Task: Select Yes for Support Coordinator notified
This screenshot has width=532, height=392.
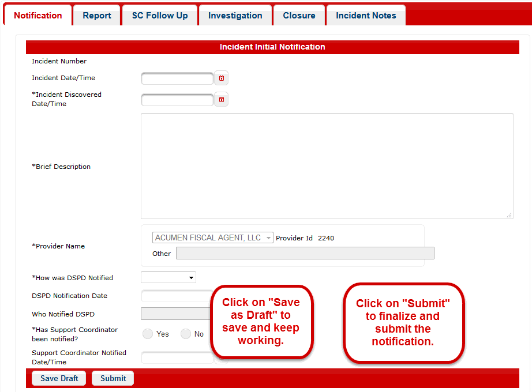Action: pyautogui.click(x=148, y=334)
